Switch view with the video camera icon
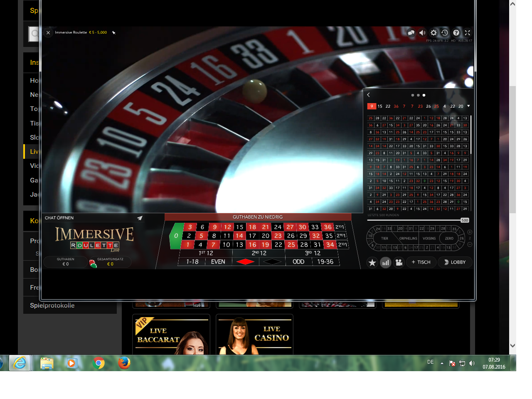Viewport: 532px width, 399px height. pyautogui.click(x=399, y=263)
